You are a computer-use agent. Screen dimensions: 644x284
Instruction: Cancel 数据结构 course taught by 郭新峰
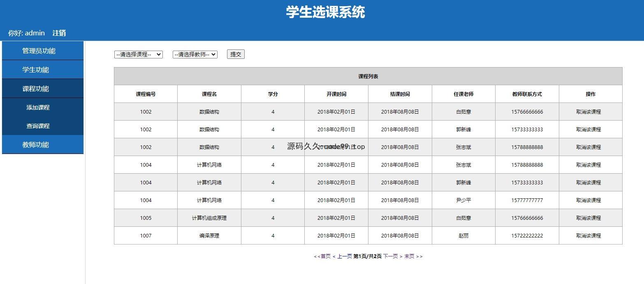coord(588,130)
